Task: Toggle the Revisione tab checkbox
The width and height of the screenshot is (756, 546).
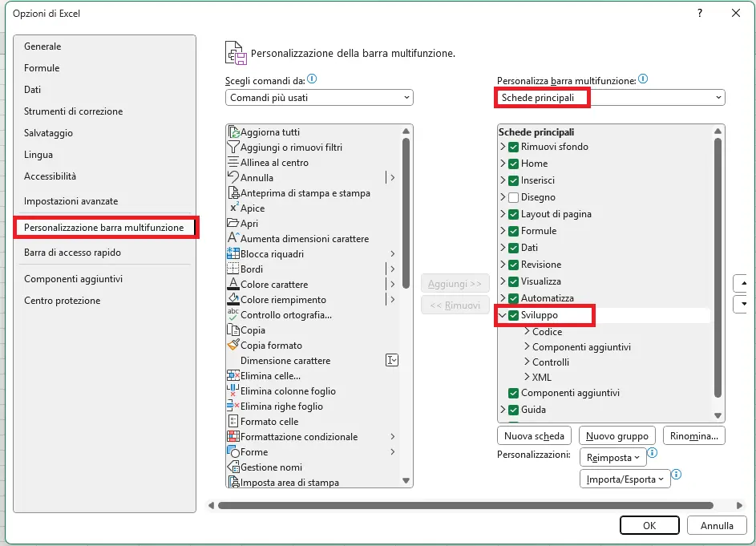Action: pos(513,265)
